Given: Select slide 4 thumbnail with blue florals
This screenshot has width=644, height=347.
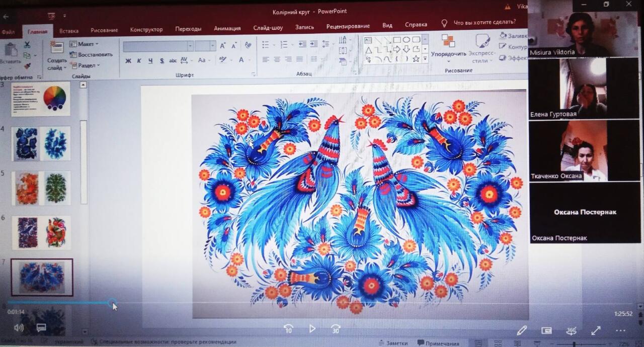Looking at the screenshot, I should (x=42, y=143).
